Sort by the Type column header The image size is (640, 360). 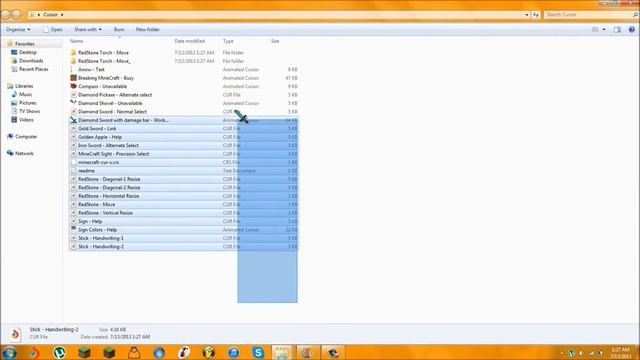pyautogui.click(x=228, y=41)
